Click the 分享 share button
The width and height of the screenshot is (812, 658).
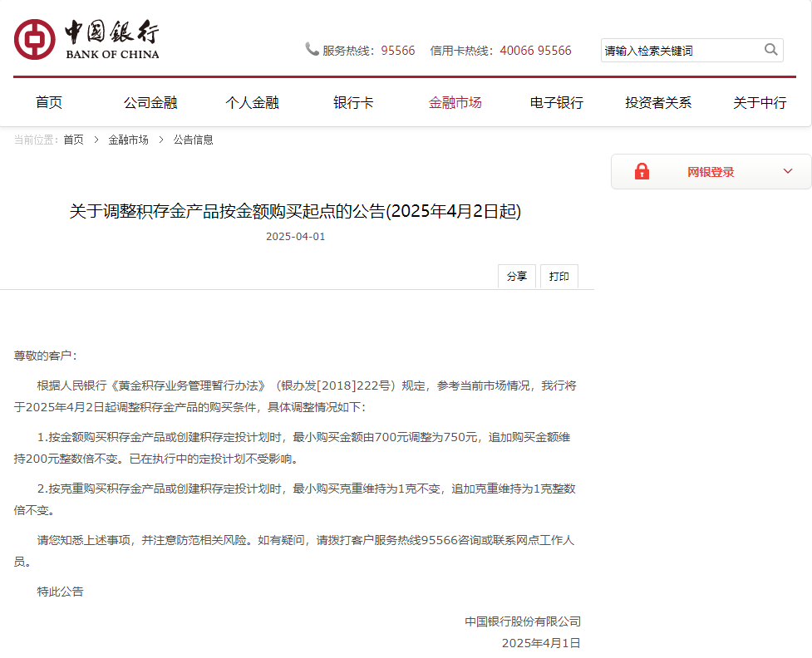point(517,276)
